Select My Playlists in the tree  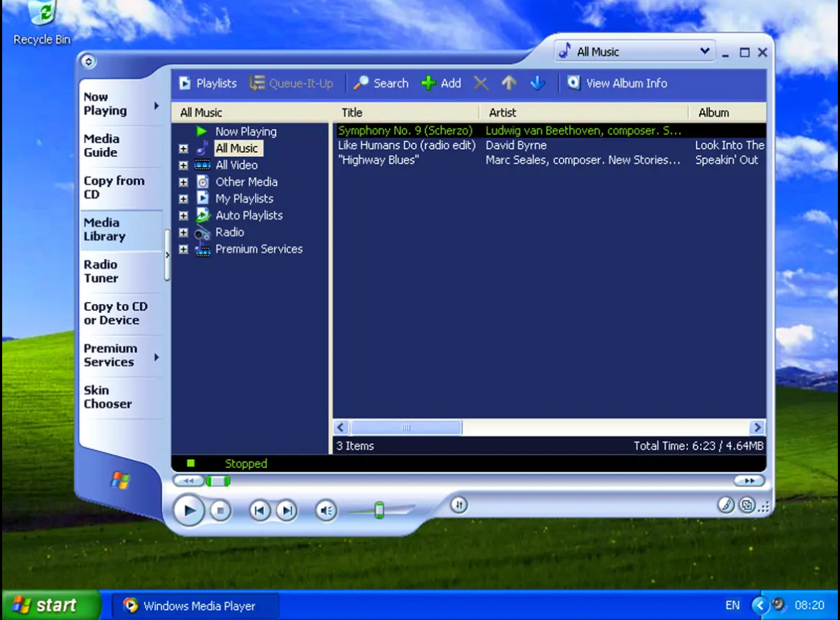pos(244,199)
